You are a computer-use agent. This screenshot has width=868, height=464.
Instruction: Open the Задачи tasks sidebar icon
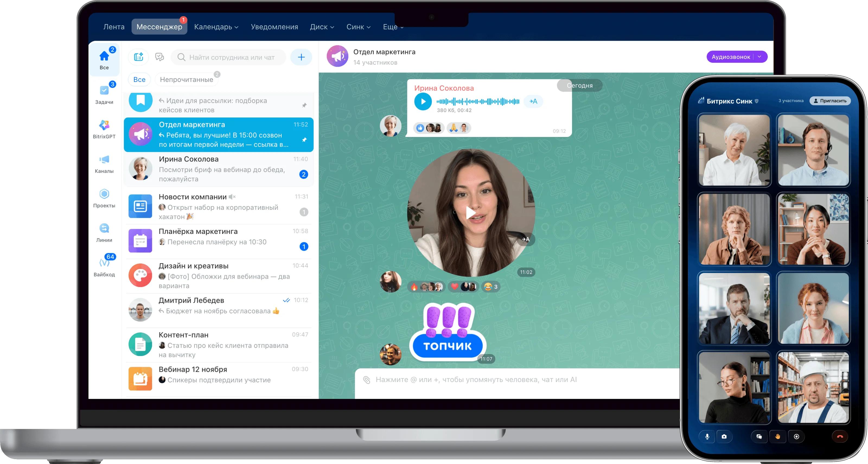[104, 94]
